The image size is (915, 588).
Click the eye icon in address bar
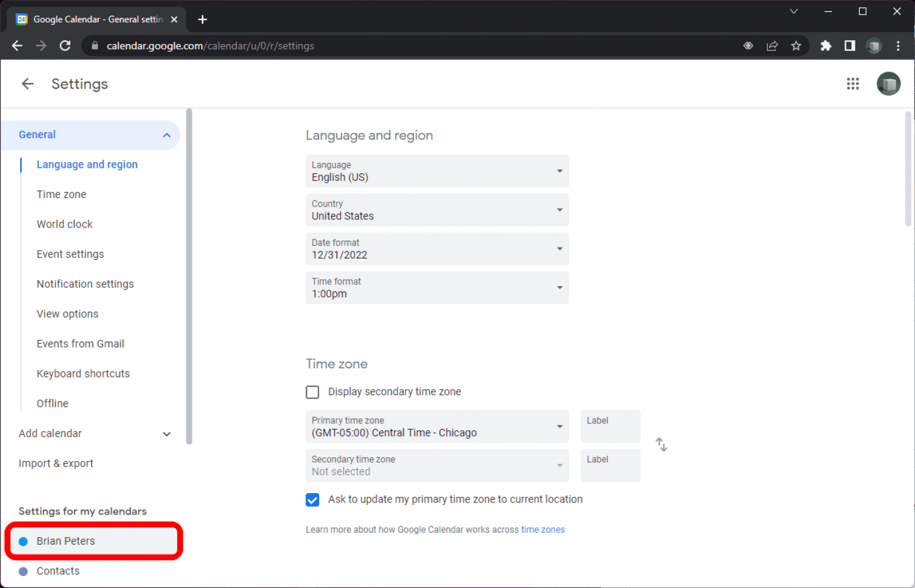[748, 46]
